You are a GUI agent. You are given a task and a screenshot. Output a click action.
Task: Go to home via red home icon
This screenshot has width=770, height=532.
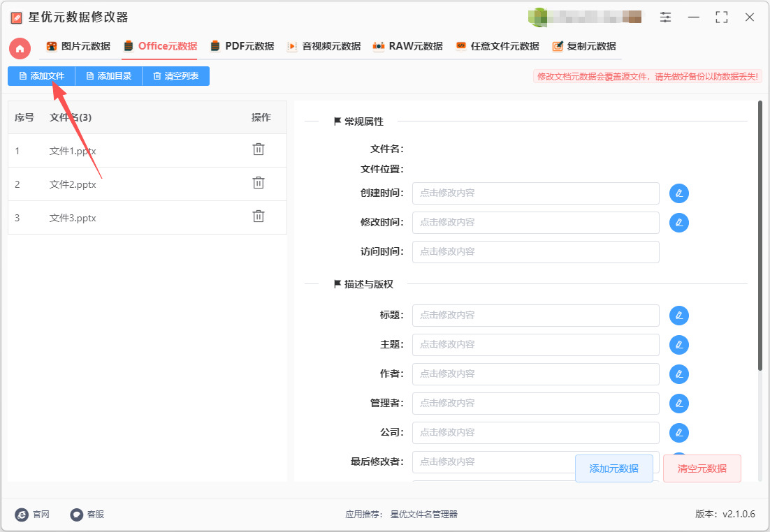click(x=20, y=48)
